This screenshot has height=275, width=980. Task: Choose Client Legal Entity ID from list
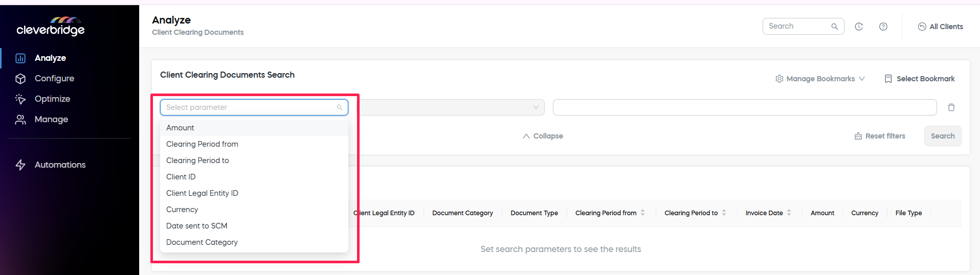coord(202,193)
